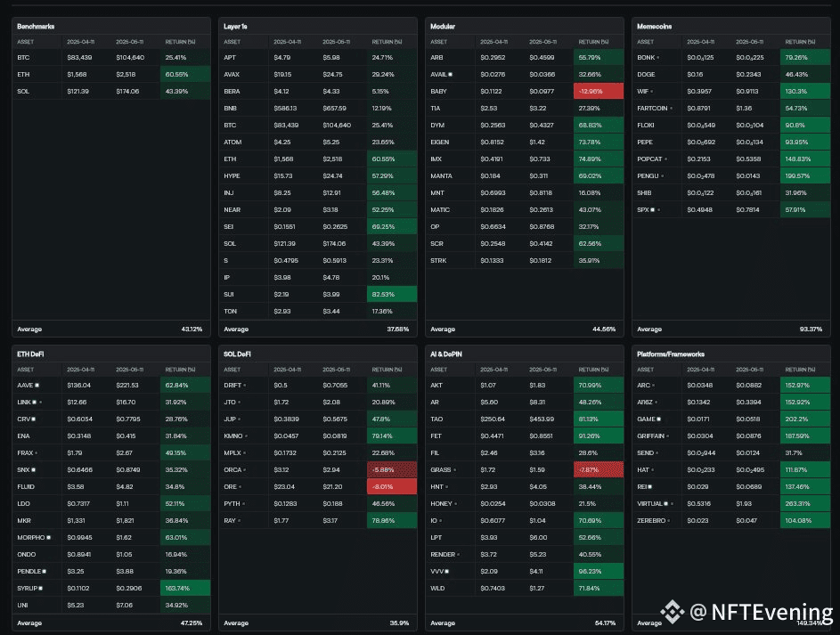This screenshot has height=635, width=840.
Task: Click the BNB price $586.13
Action: click(286, 108)
